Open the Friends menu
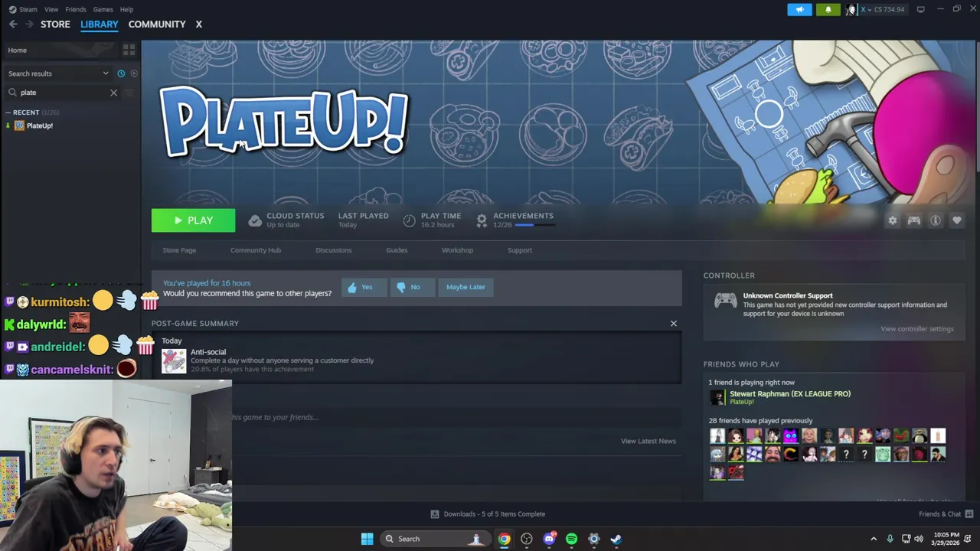 (76, 9)
